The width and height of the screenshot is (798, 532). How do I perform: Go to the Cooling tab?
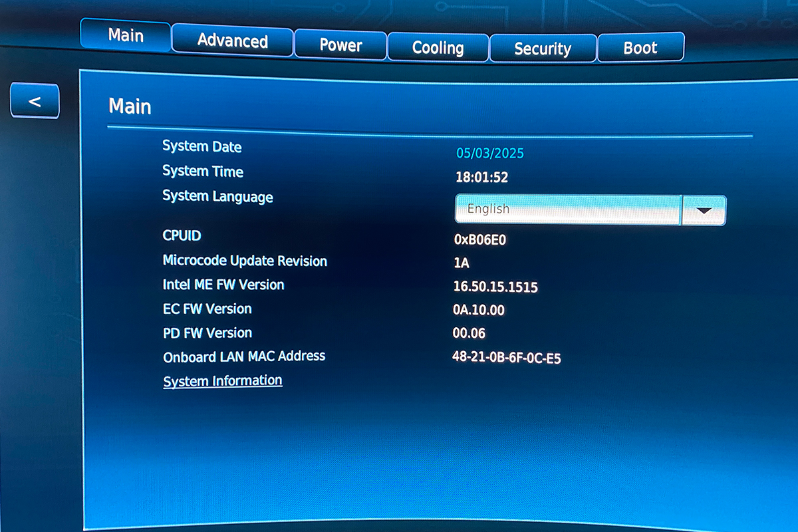tap(438, 48)
